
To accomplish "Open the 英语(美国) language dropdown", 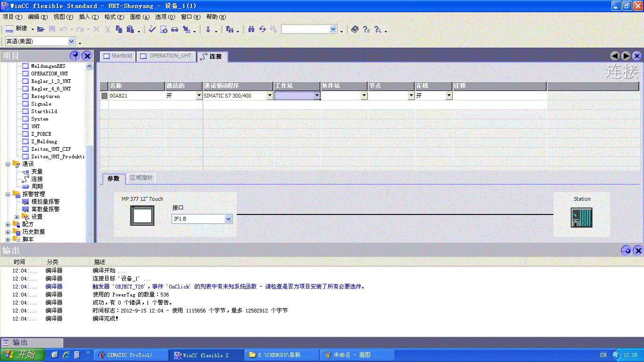I will tap(72, 41).
